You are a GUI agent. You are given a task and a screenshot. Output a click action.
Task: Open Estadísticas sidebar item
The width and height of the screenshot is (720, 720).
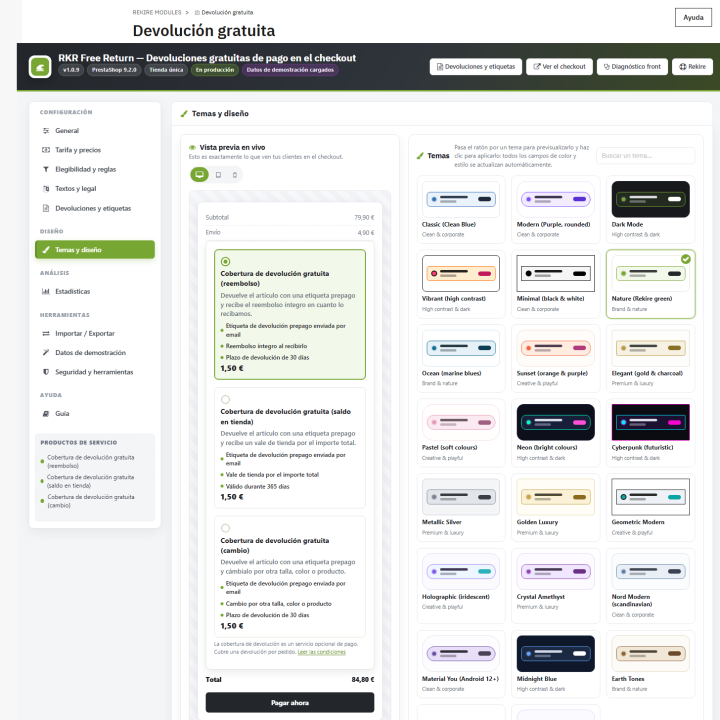(95, 292)
